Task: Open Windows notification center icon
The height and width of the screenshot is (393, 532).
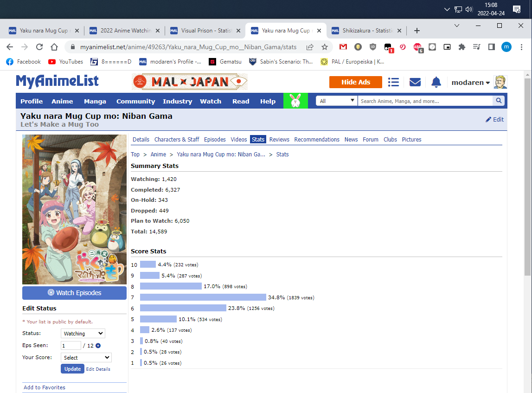Action: coord(517,9)
